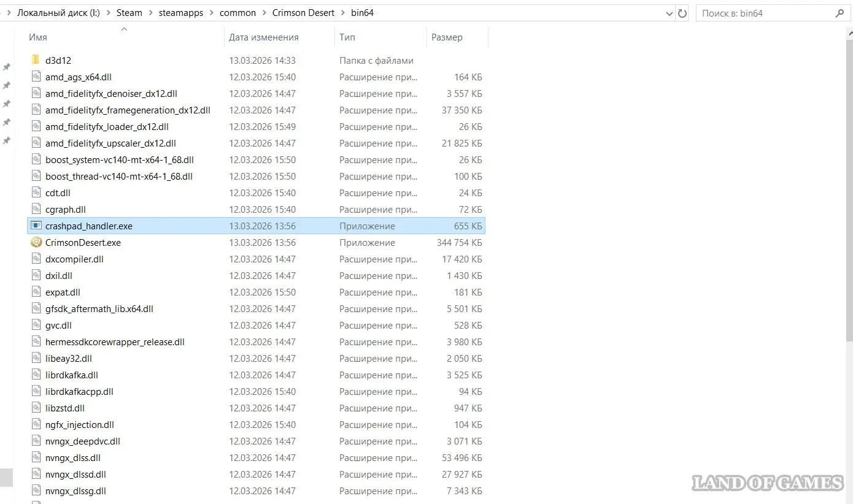Click the refresh button beside address bar
This screenshot has height=504, width=853.
click(682, 13)
